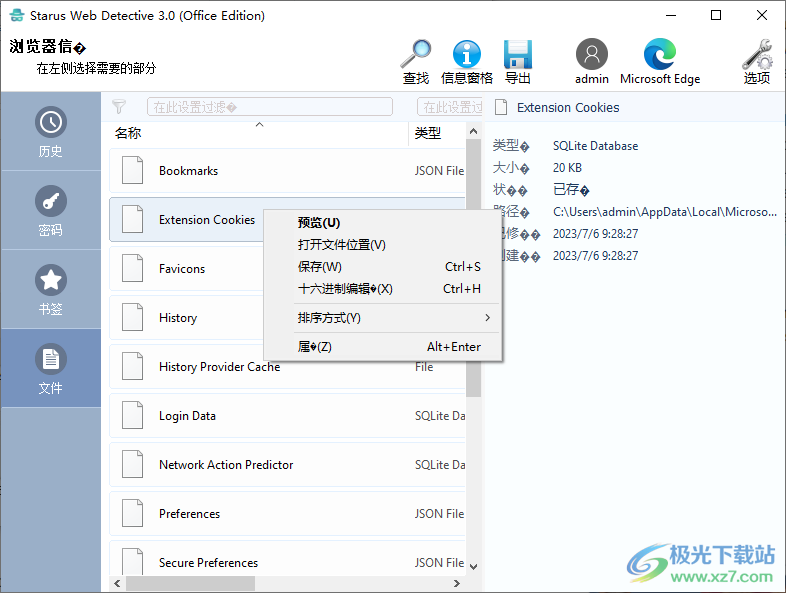This screenshot has width=786, height=593.
Task: Select the History Provider Cache row
Action: click(x=287, y=366)
